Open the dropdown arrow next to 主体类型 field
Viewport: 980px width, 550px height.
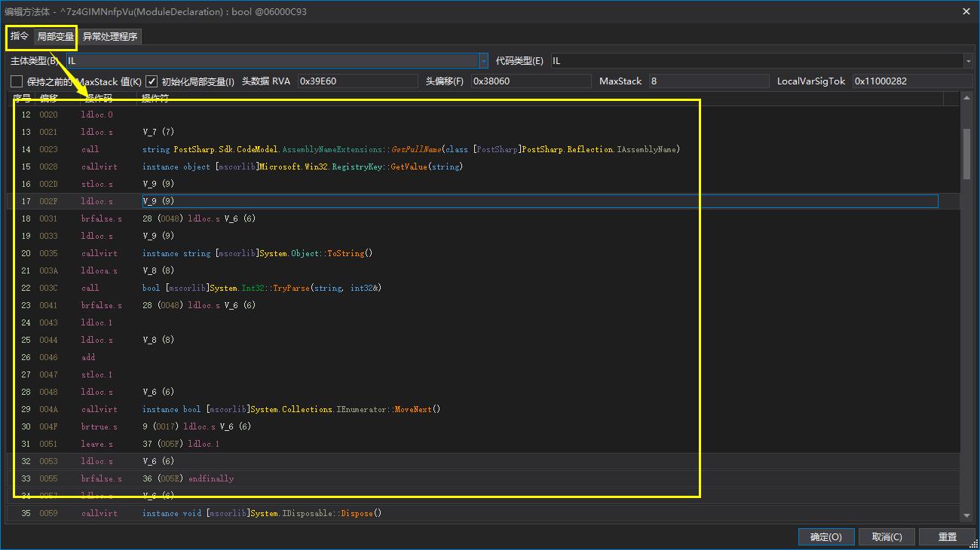[x=482, y=60]
